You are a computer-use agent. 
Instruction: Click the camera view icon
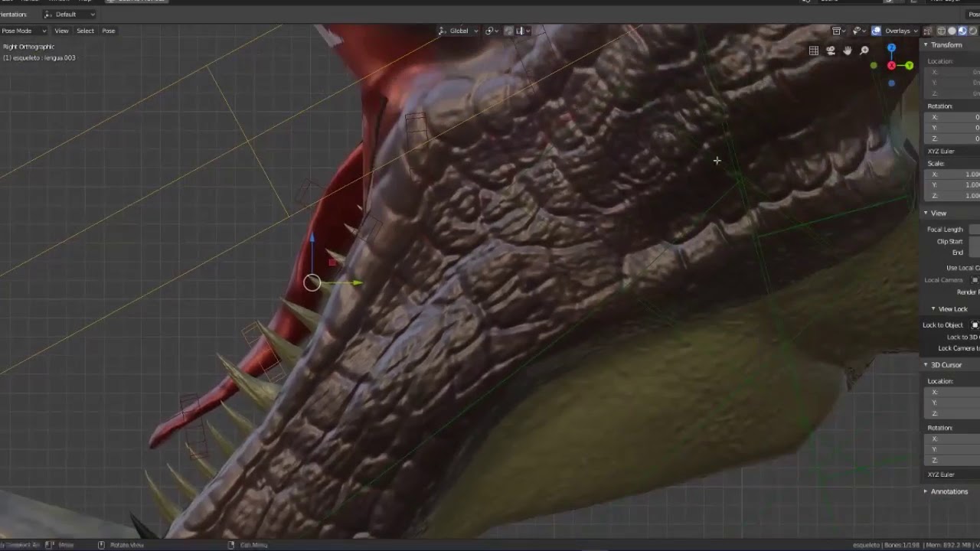click(831, 51)
